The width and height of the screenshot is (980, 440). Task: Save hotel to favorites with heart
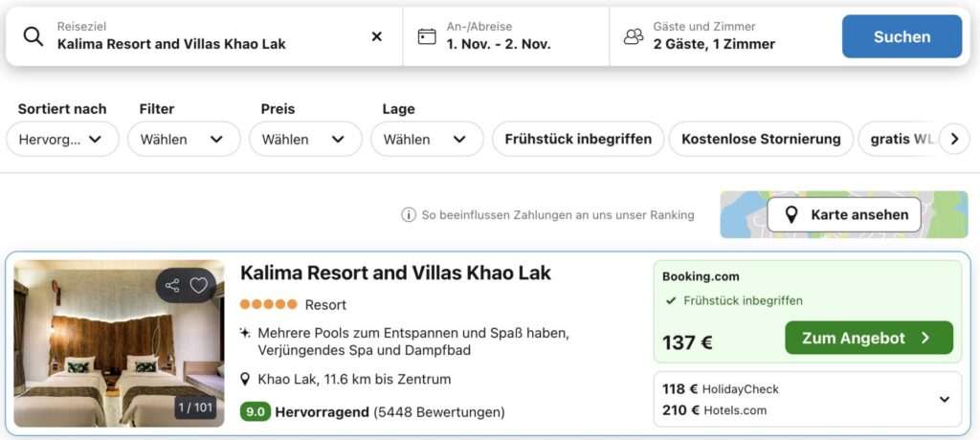click(x=199, y=285)
